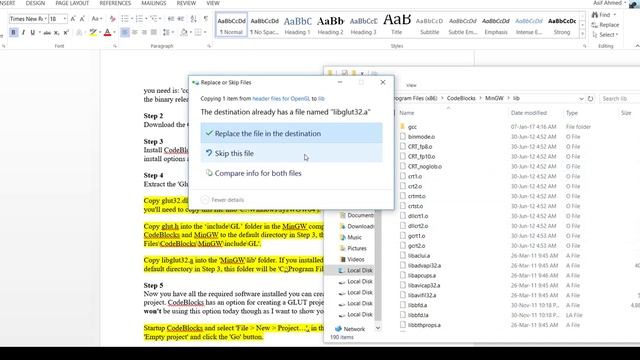Click the Explorer address bar refresh icon

590,99
